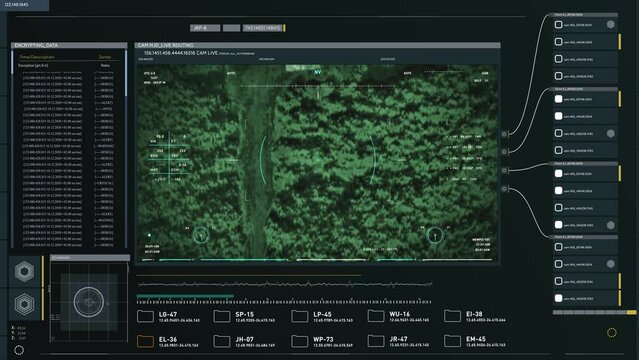Click the teal progress bar below the waveform
Viewport: 639px width, 360px height.
click(185, 296)
